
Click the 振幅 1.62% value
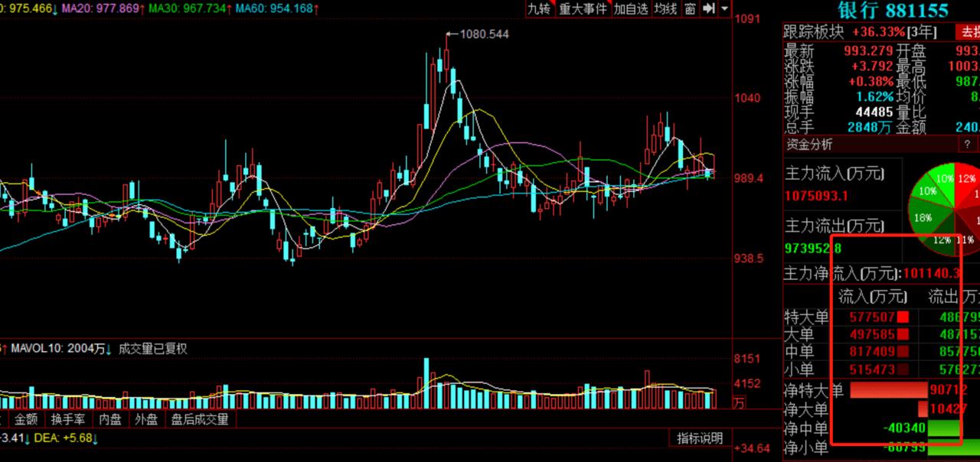(874, 97)
